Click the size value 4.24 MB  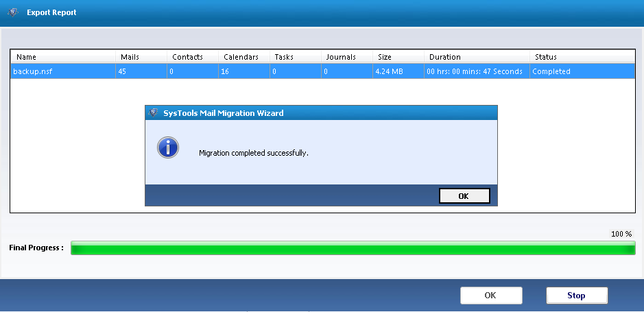389,71
